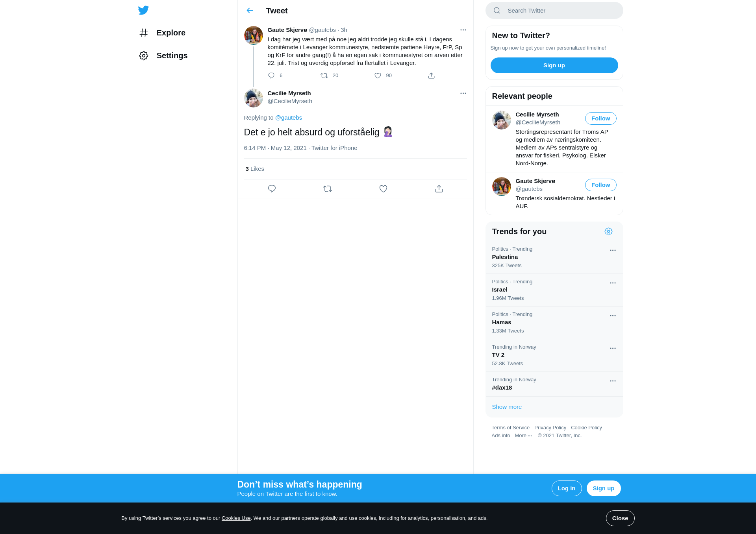The height and width of the screenshot is (534, 756).
Task: Go back using the arrow icon
Action: coord(250,11)
